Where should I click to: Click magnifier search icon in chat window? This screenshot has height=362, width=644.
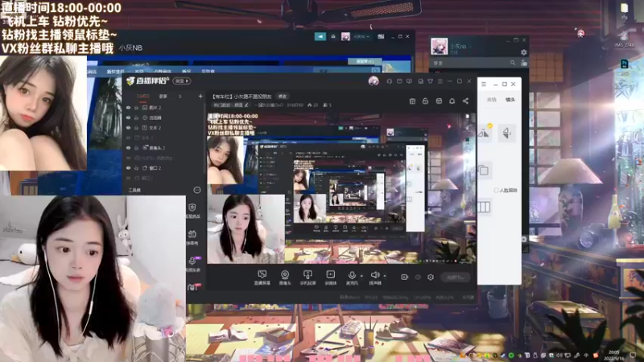tap(513, 63)
